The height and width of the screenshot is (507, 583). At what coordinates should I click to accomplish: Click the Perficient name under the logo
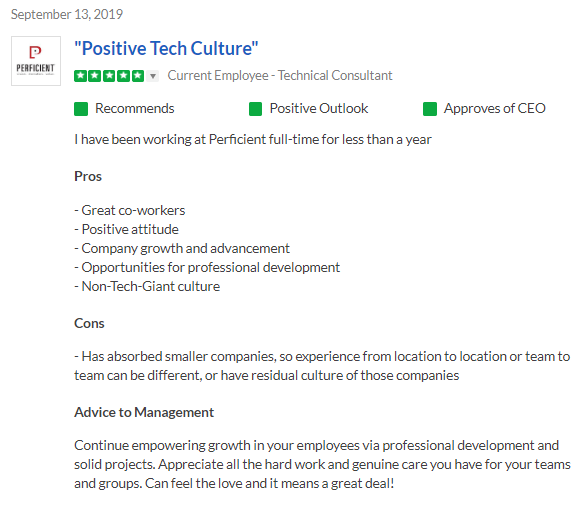pyautogui.click(x=35, y=68)
